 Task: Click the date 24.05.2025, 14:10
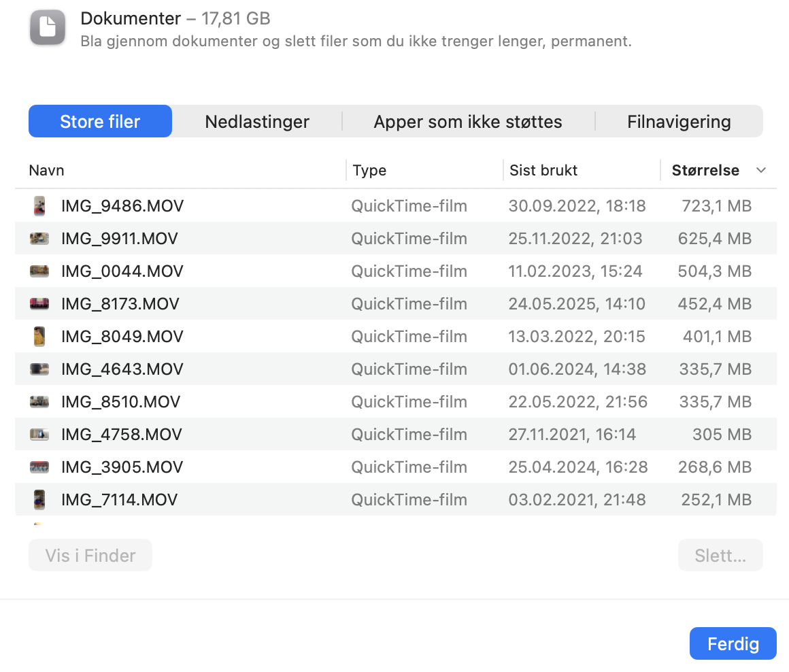pos(577,304)
